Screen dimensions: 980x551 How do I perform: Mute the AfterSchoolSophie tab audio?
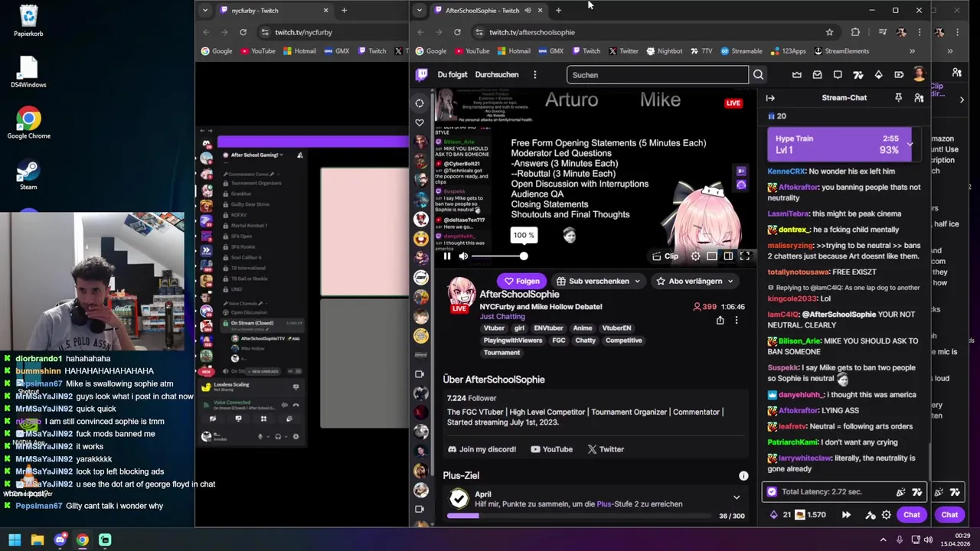point(528,10)
